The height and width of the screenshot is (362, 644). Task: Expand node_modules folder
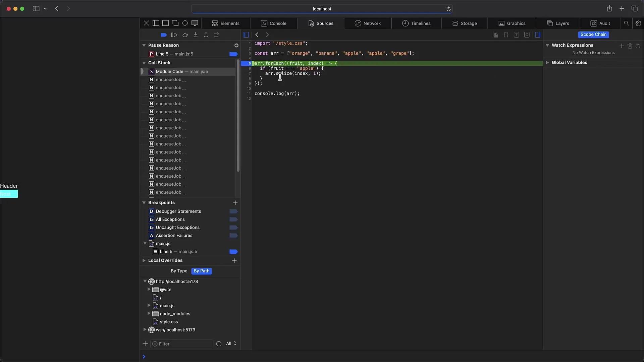(x=149, y=313)
